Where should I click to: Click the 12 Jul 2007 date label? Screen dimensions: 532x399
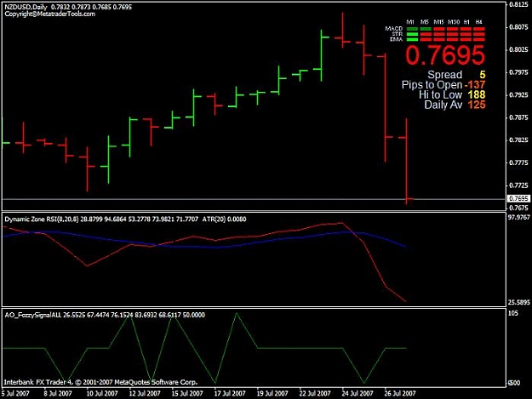[145, 394]
